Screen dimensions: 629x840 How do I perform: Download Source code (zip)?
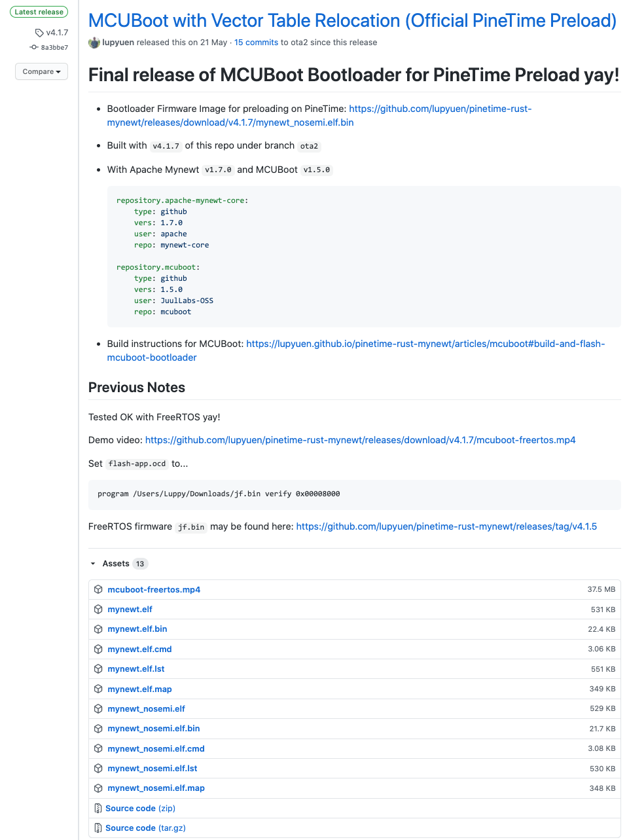click(140, 808)
